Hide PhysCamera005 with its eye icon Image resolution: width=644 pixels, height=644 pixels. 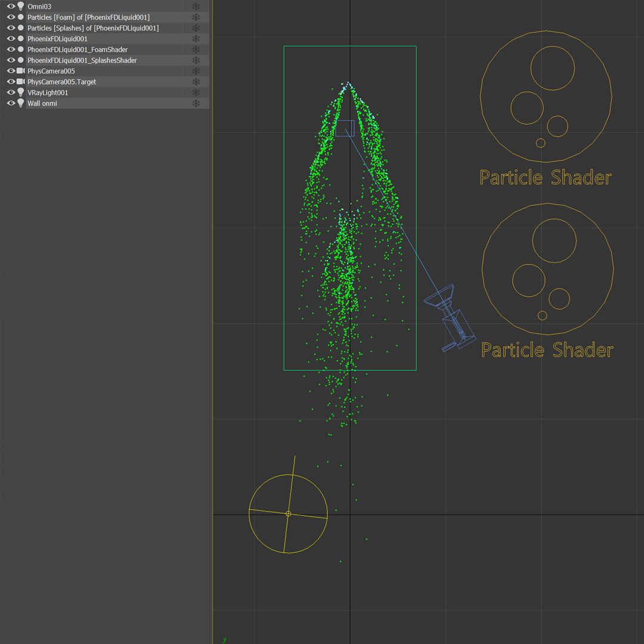[10, 71]
